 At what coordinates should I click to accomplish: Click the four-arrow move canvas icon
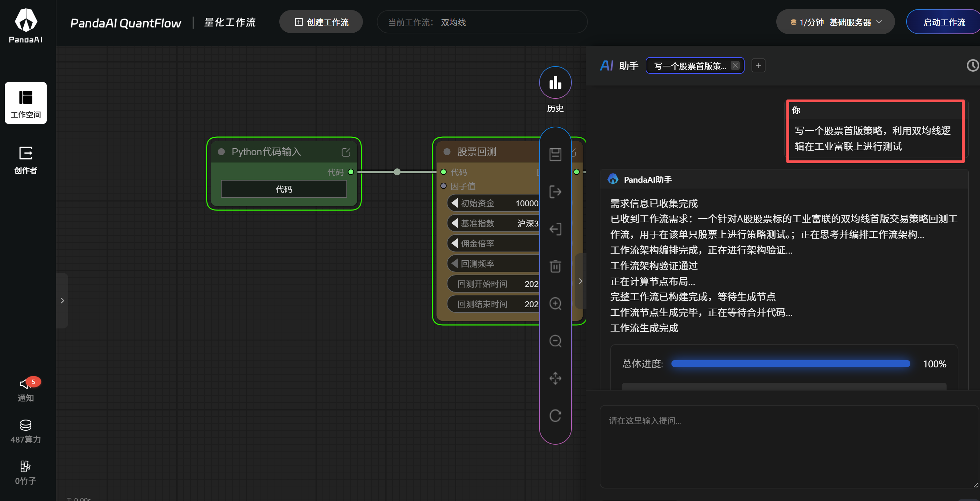point(555,378)
